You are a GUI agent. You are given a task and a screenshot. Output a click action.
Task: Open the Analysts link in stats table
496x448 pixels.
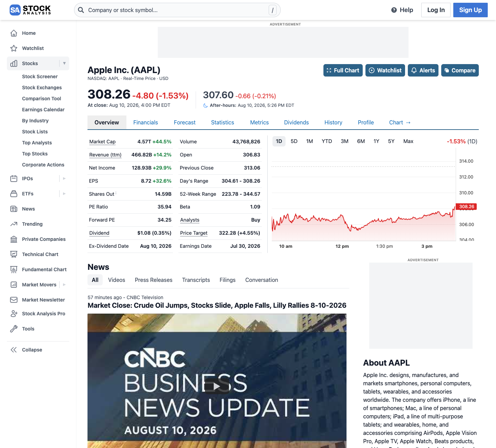pos(190,220)
